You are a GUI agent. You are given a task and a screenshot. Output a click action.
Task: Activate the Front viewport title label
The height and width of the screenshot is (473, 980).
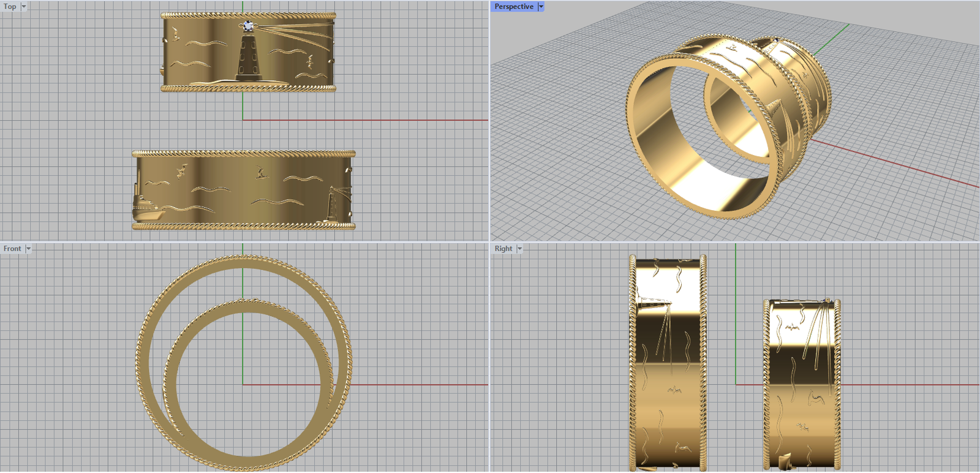12,249
